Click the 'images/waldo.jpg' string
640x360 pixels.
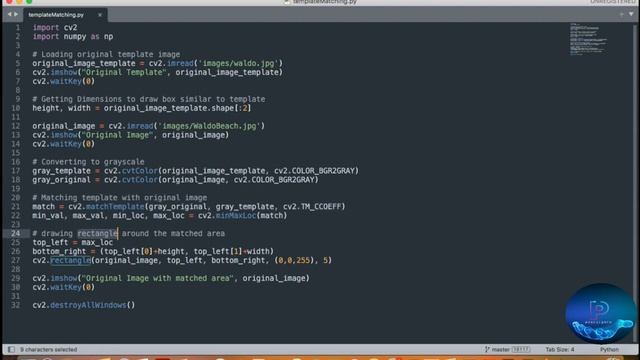[x=238, y=63]
